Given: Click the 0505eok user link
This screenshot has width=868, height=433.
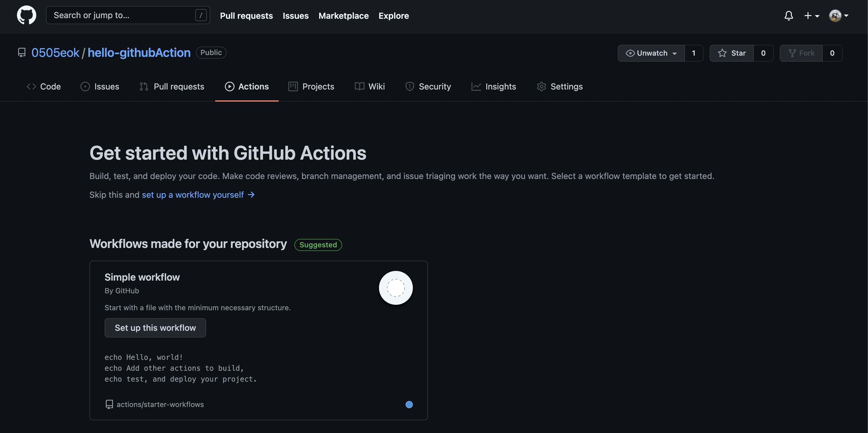Looking at the screenshot, I should pyautogui.click(x=55, y=52).
